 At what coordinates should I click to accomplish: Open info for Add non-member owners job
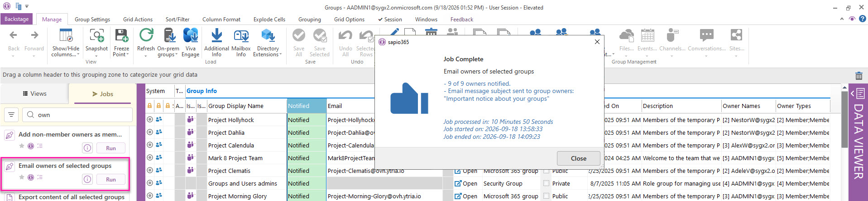coord(87,148)
